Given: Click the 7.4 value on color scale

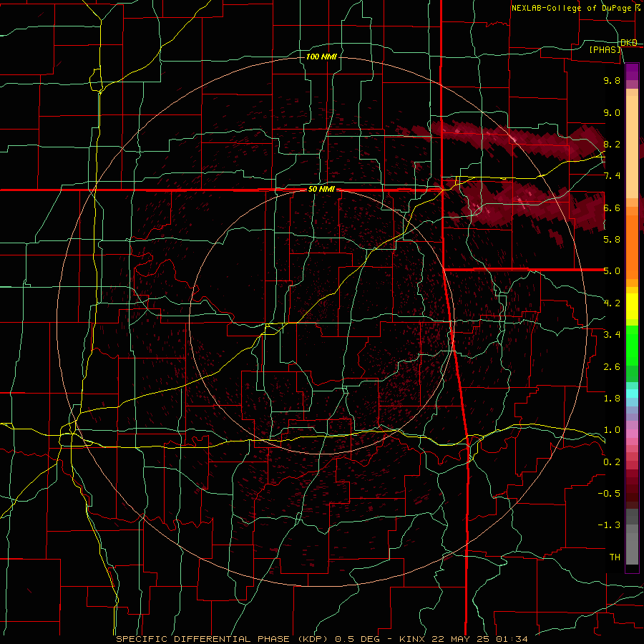Looking at the screenshot, I should point(612,176).
